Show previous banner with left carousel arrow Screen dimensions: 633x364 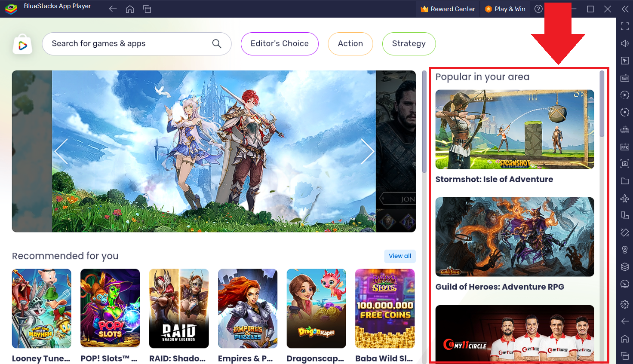[61, 151]
